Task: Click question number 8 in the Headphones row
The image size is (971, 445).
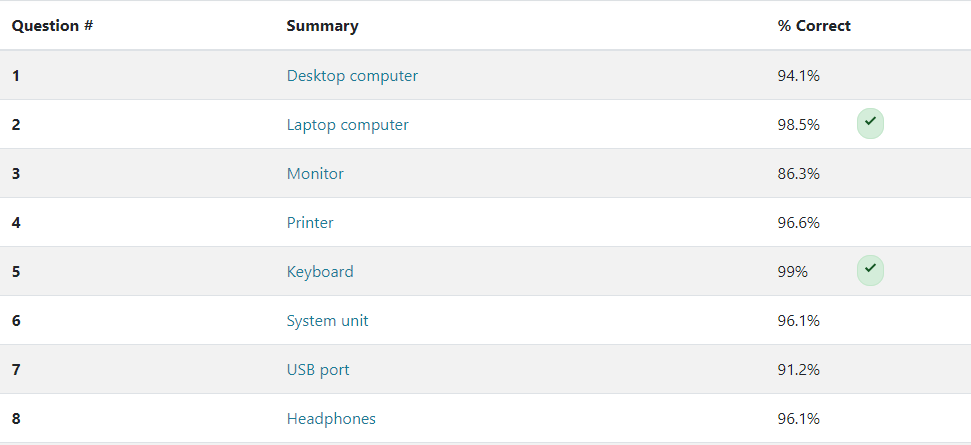Action: click(x=16, y=419)
